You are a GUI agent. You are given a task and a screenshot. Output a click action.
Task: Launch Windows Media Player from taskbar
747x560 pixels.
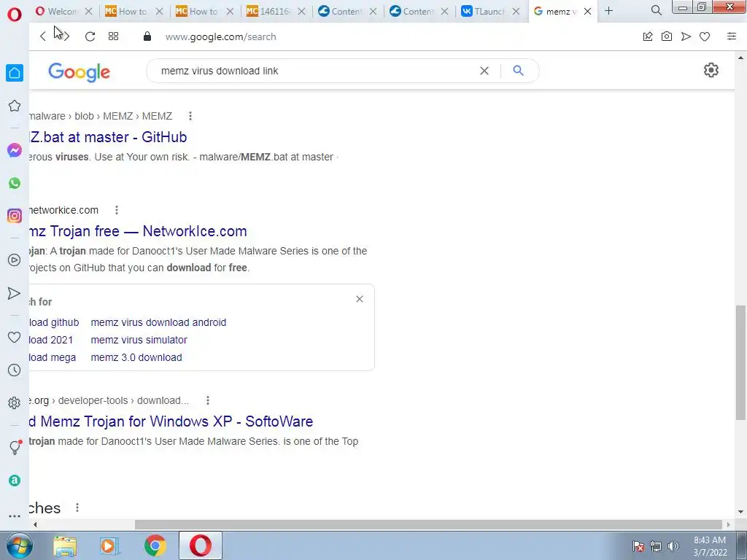click(x=109, y=546)
